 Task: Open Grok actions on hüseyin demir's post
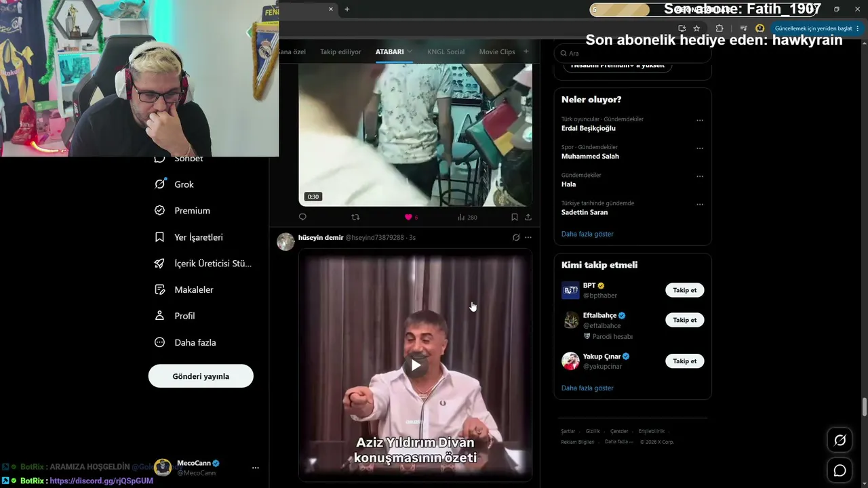point(516,237)
